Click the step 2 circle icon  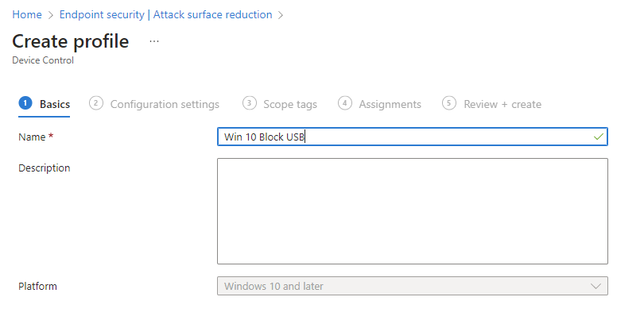pyautogui.click(x=96, y=103)
